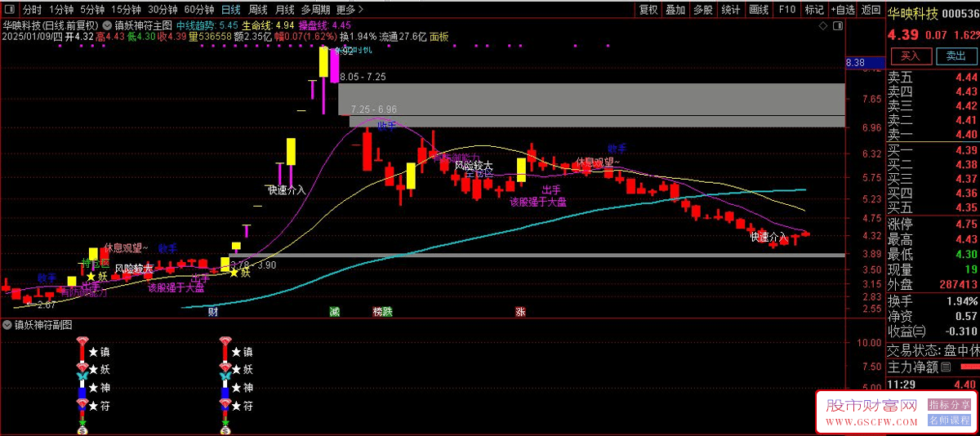Click the right-side 快速介入 signal label

coord(768,237)
